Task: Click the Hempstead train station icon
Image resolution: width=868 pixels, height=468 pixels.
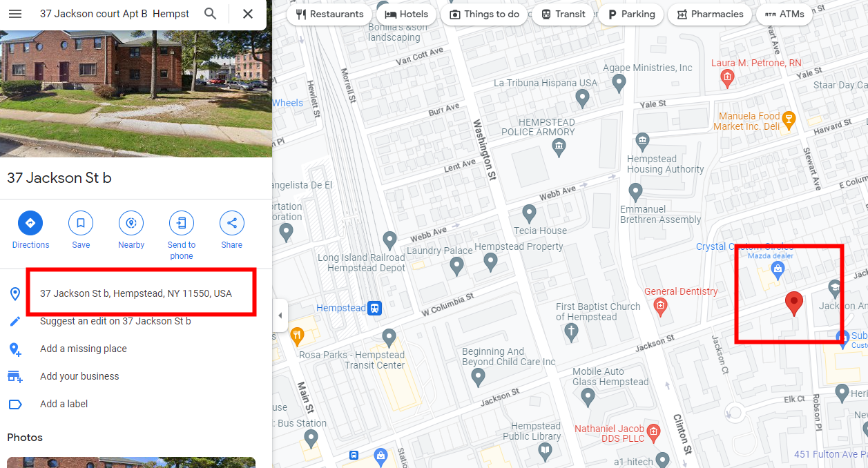Action: point(375,308)
